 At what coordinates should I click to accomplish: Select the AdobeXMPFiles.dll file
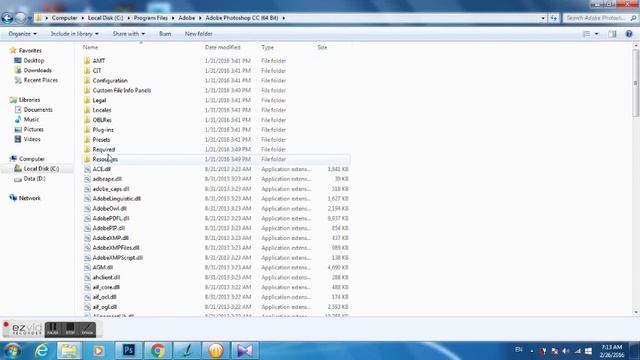coord(116,248)
